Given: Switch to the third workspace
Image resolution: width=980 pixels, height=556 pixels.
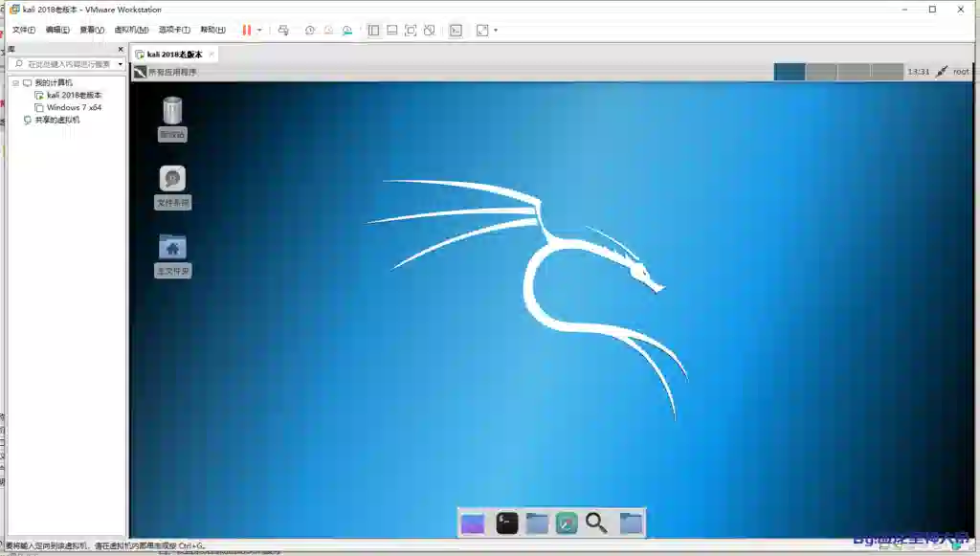Looking at the screenshot, I should [855, 72].
